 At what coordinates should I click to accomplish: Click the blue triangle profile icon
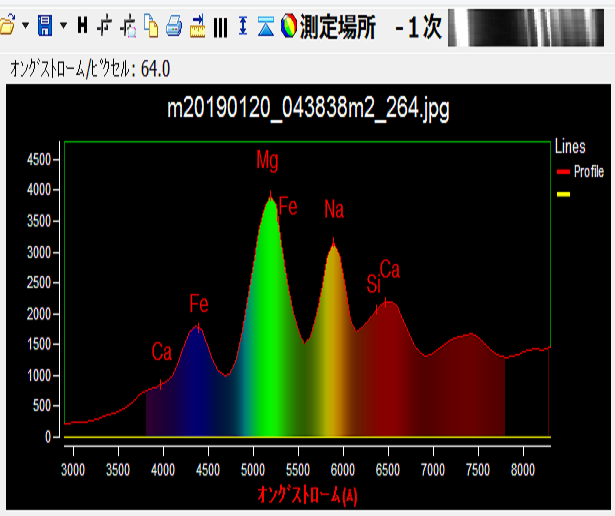(x=265, y=27)
